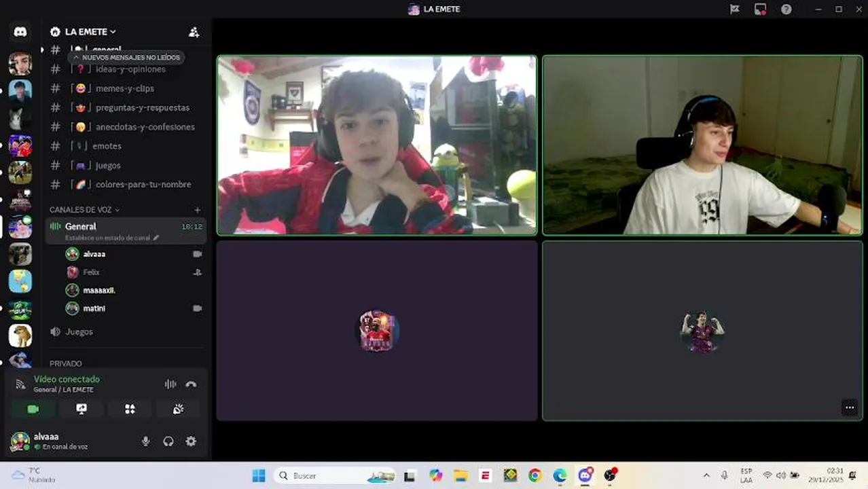The width and height of the screenshot is (868, 489).
Task: Open the ESP LAA language indicator
Action: (746, 475)
